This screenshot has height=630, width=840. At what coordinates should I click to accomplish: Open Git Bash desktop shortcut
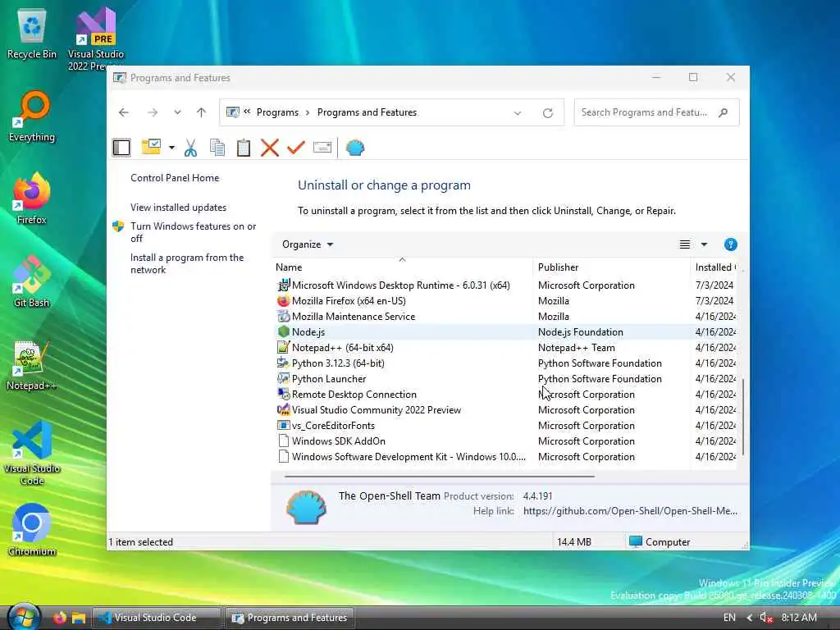pyautogui.click(x=32, y=282)
